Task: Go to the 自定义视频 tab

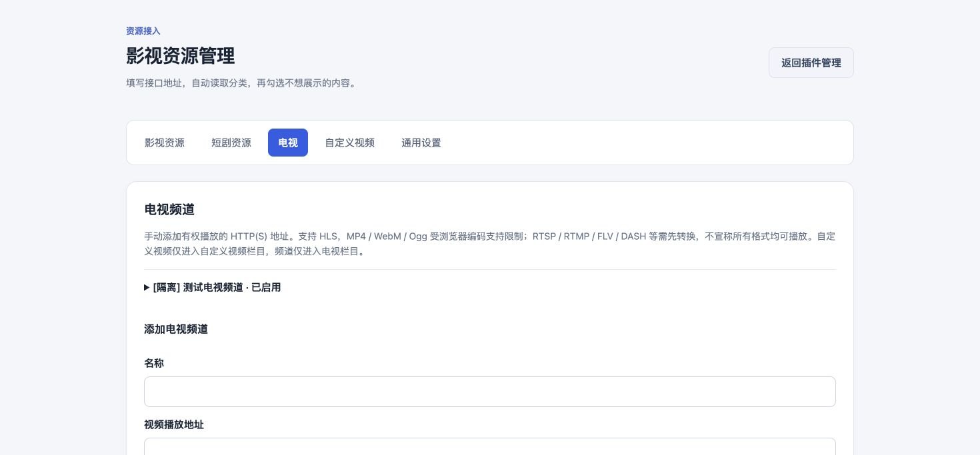Action: coord(349,143)
